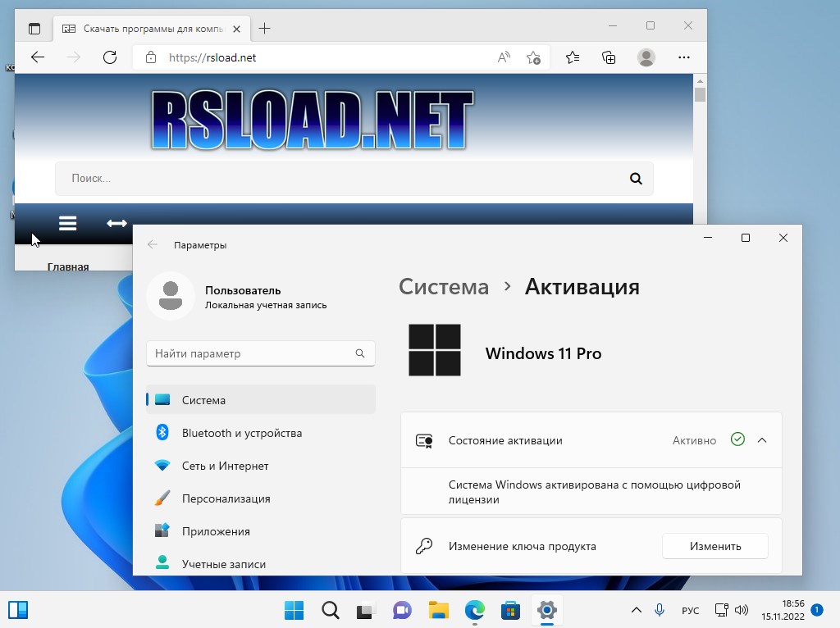Screen dimensions: 840x628
Task: Open a new tab in Edge
Action: coord(265,29)
